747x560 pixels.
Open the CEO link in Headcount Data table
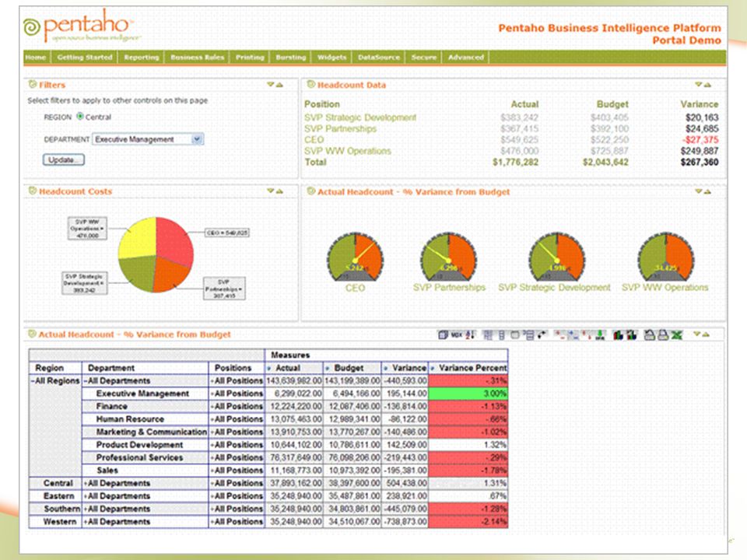tap(314, 139)
